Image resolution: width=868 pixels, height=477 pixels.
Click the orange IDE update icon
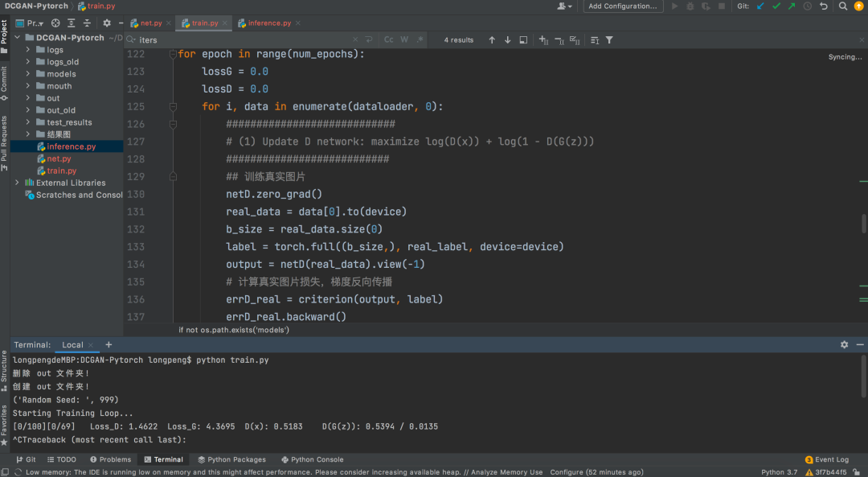[x=858, y=6]
